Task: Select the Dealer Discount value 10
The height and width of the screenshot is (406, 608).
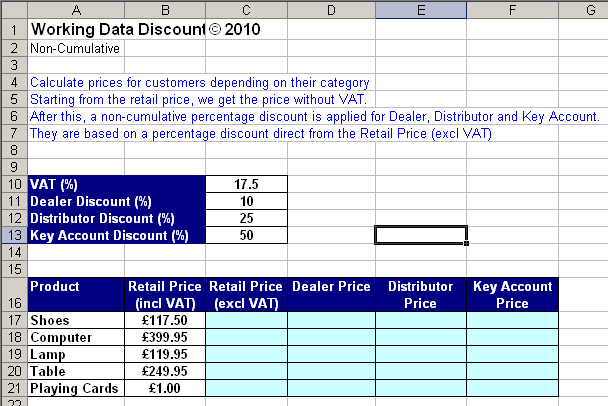Action: [x=247, y=201]
